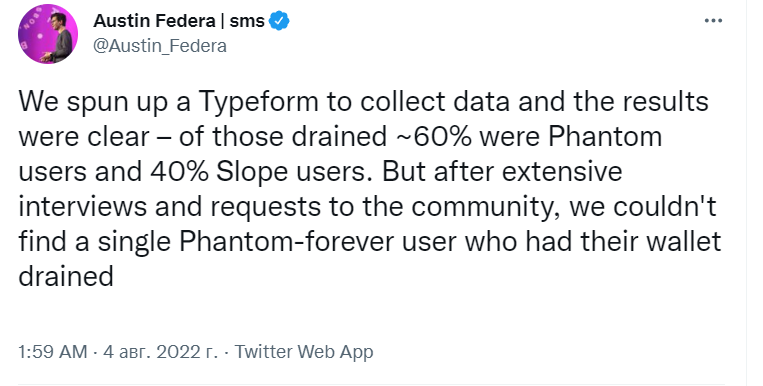Click the '4 авг. 2022 г.' date
763x386 pixels.
click(161, 351)
